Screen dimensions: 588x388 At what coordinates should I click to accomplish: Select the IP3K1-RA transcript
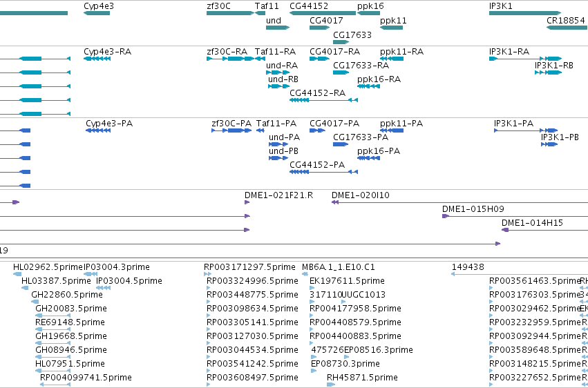click(525, 59)
